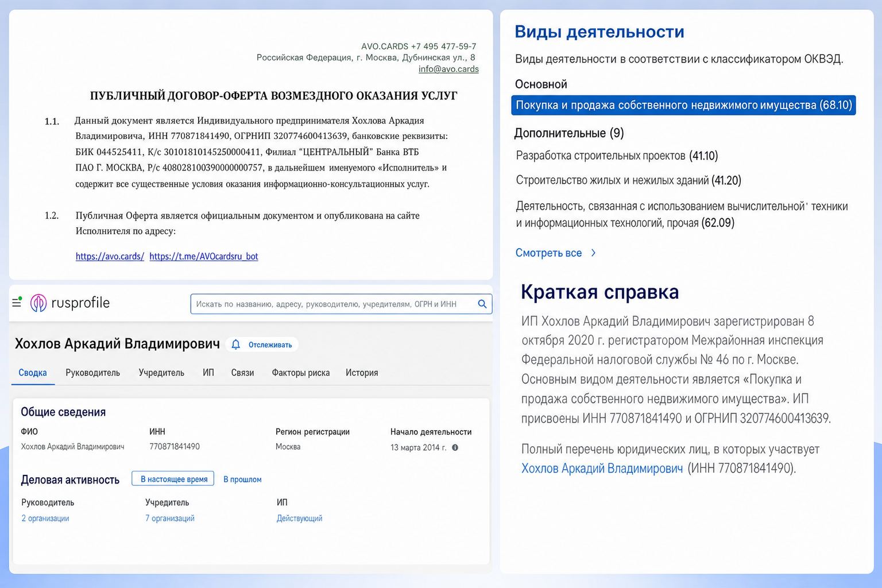Click the AVO.CARDS phone number line
This screenshot has height=588, width=882.
click(419, 46)
